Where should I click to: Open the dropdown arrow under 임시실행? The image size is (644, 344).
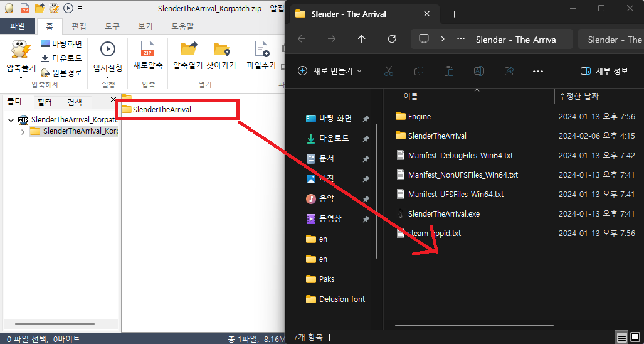pos(108,77)
